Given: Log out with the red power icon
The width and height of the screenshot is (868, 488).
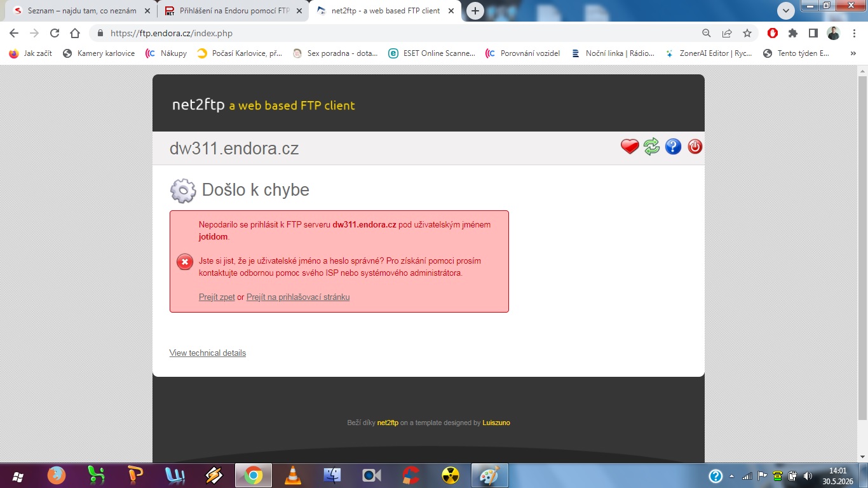Looking at the screenshot, I should pyautogui.click(x=695, y=147).
